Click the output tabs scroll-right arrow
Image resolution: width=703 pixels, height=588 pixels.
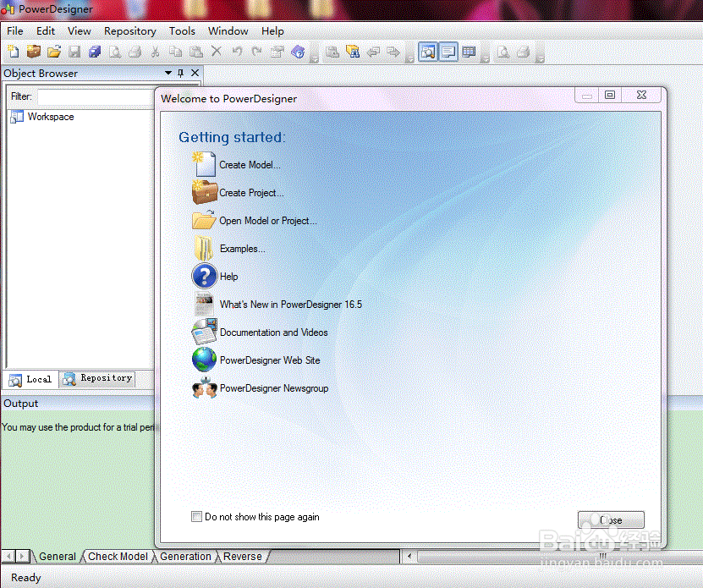pyautogui.click(x=22, y=556)
